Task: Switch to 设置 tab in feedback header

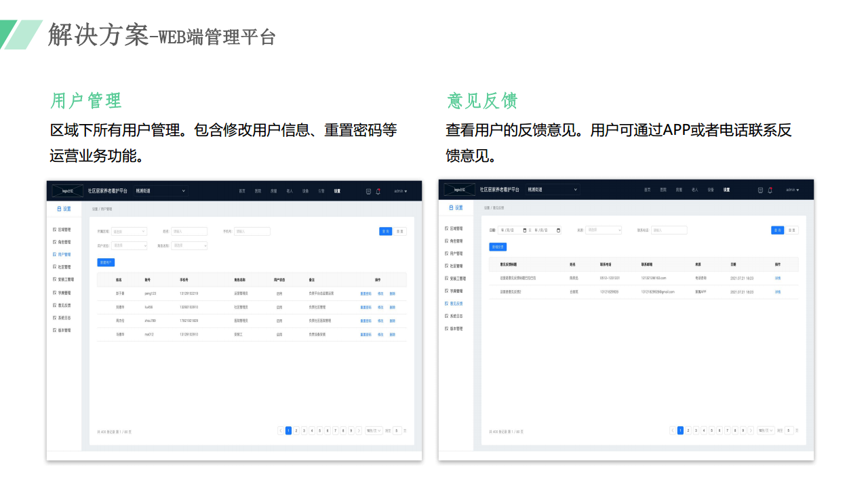Action: [726, 190]
